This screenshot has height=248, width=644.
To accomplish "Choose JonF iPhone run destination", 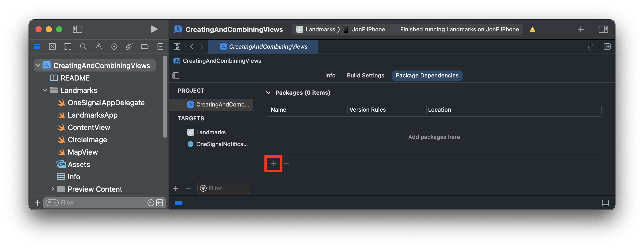I will pos(364,29).
